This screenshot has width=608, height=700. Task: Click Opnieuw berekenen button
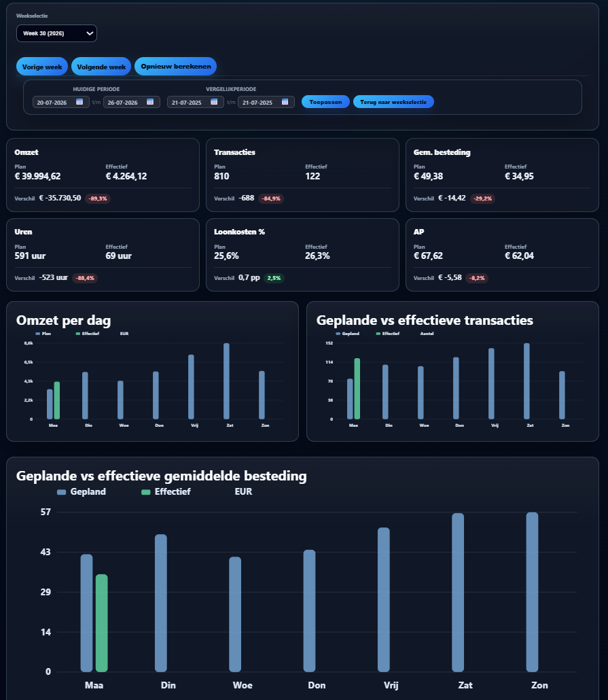176,66
